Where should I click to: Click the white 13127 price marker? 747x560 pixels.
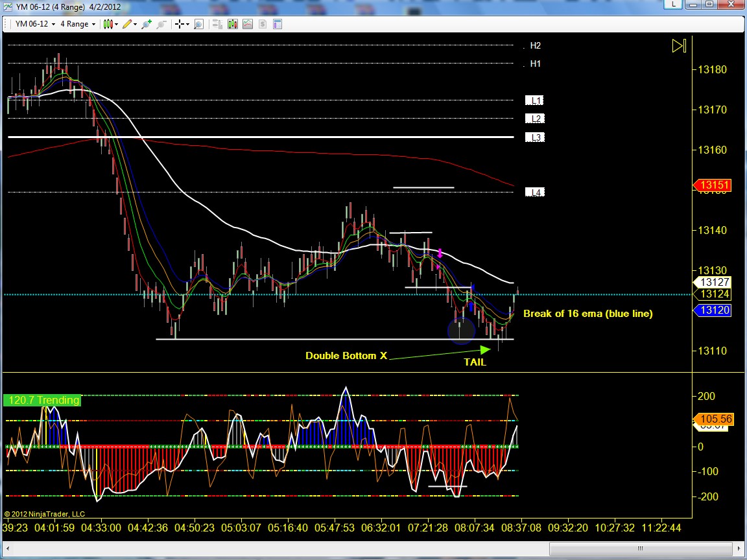coord(712,283)
